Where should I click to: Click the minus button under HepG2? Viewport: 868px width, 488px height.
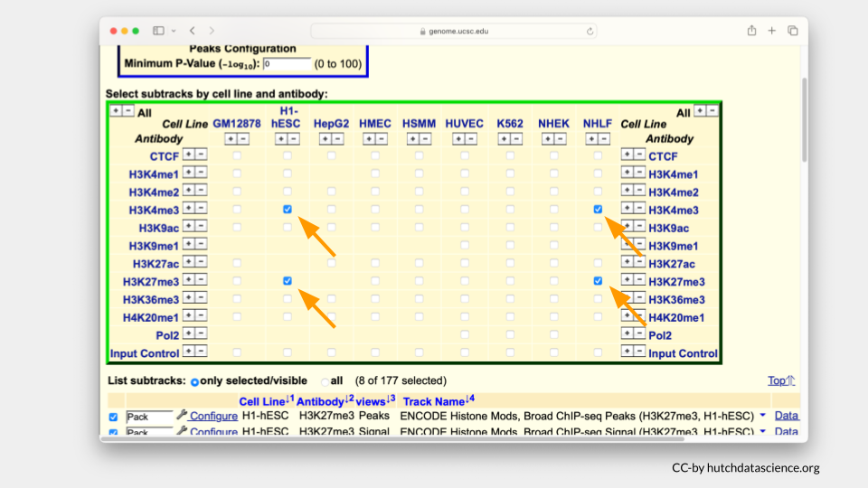(x=337, y=139)
